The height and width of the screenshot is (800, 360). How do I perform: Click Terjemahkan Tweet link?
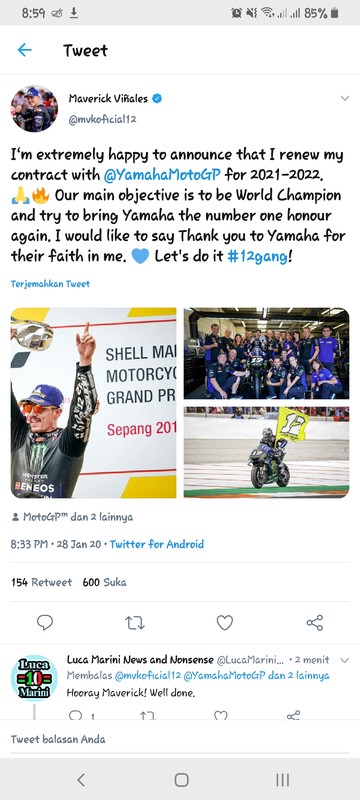(50, 284)
